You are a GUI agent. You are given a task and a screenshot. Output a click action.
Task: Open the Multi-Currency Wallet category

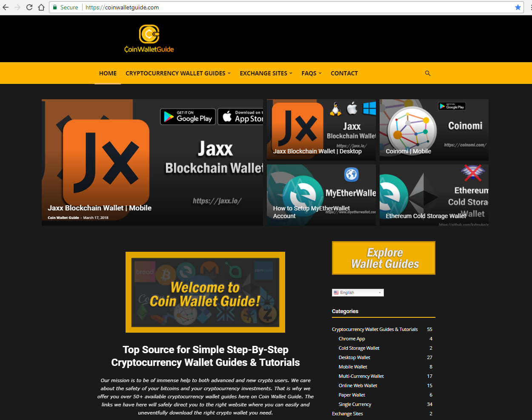pos(361,376)
